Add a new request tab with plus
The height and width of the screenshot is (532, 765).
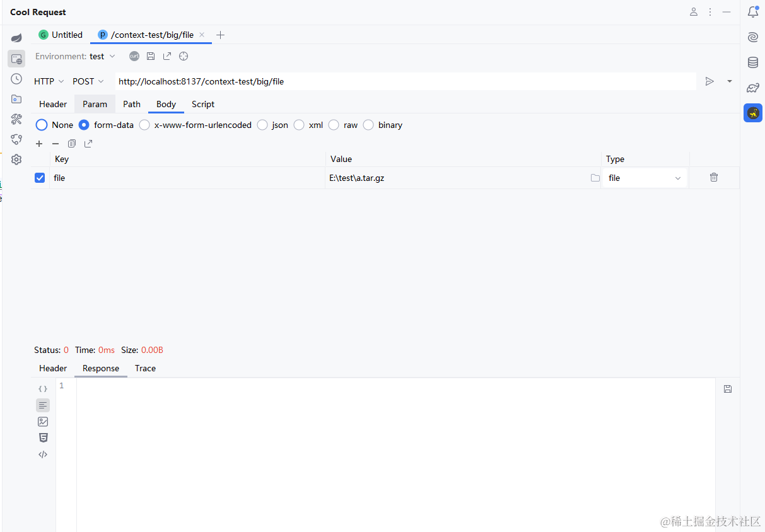tap(220, 35)
